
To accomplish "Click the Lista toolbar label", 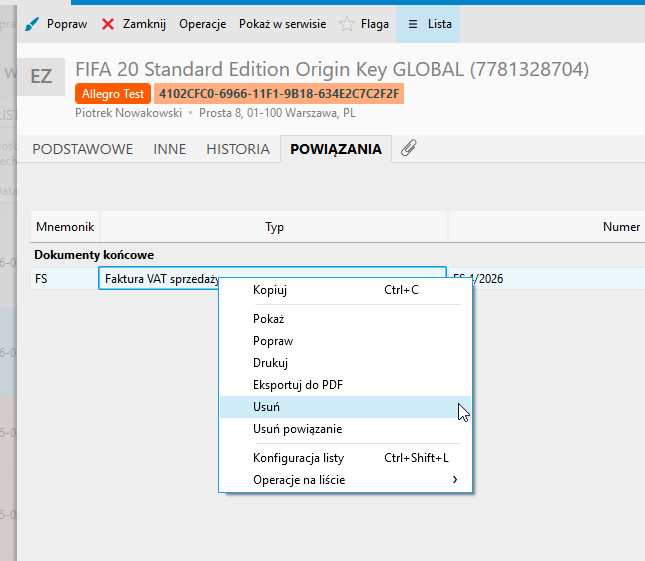I will click(x=439, y=24).
